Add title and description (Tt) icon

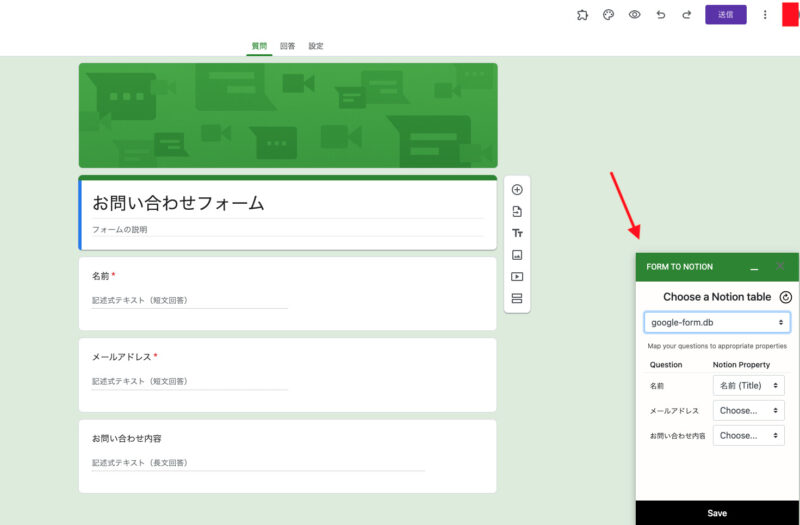coord(517,233)
